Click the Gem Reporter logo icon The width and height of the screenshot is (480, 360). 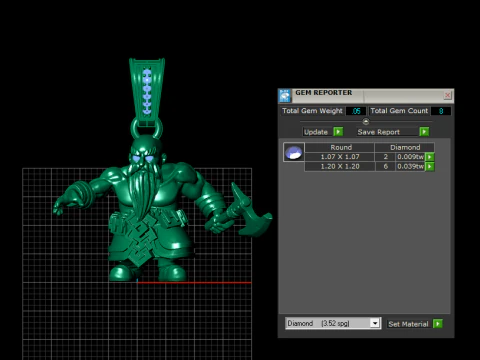point(285,96)
